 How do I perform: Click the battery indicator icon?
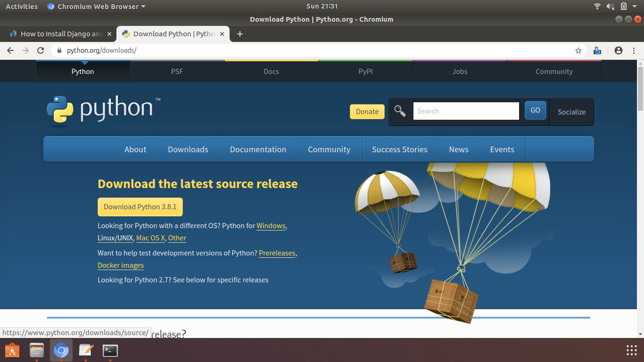(624, 6)
